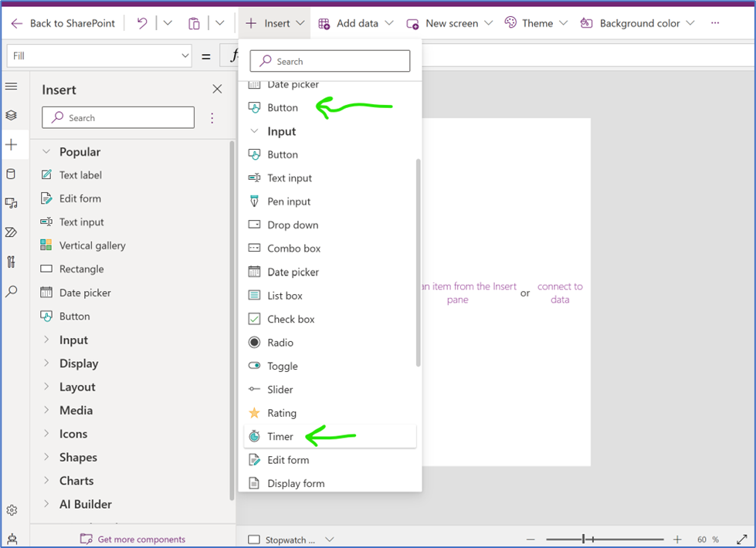Screen dimensions: 756x548
Task: Click the Insert pane search field
Action: [x=118, y=117]
